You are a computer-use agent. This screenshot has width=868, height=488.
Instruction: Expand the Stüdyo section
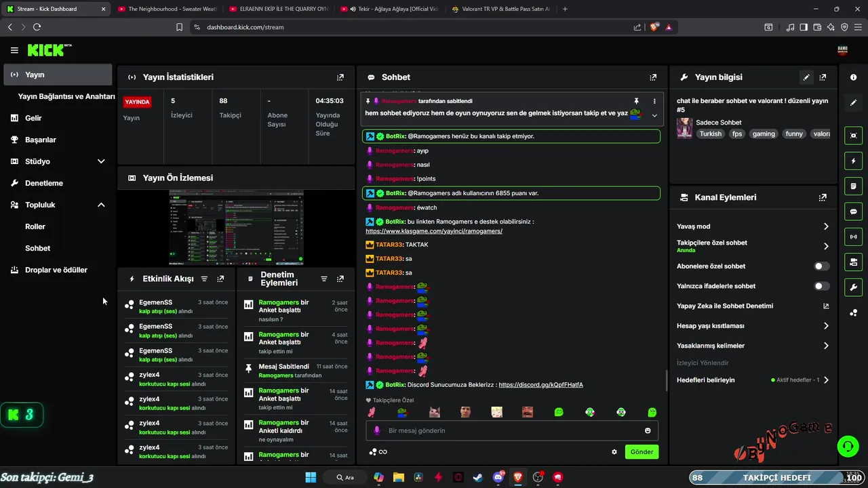click(x=101, y=161)
